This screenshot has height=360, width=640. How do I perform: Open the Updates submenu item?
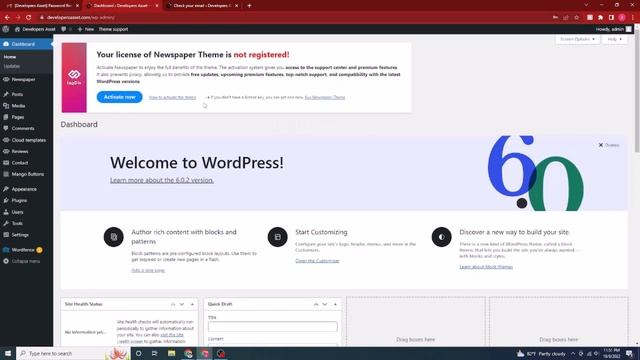click(12, 66)
